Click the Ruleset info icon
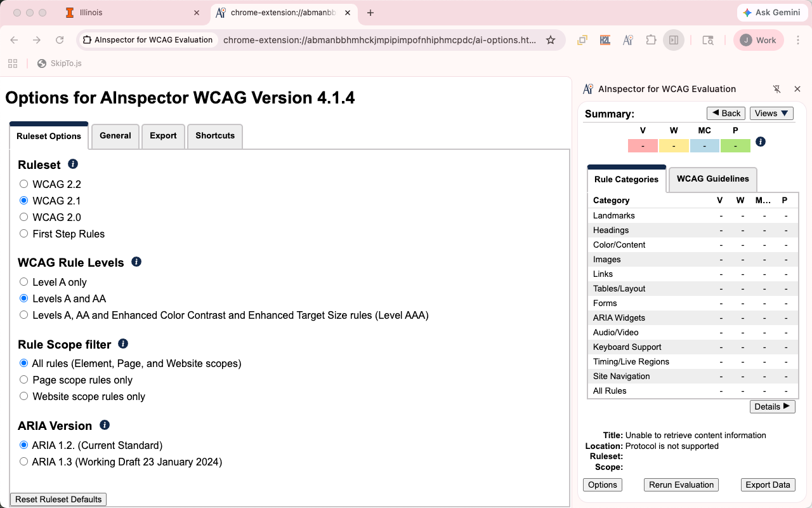 point(73,164)
